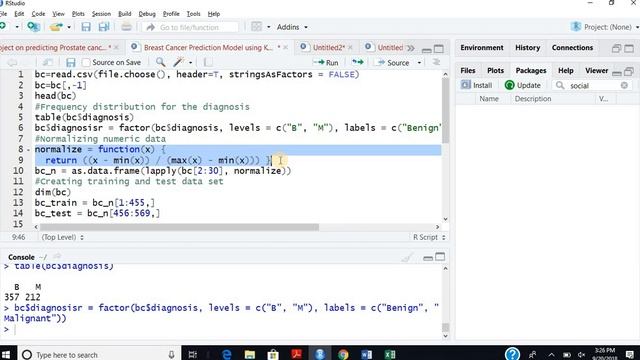
Task: Re-run previous code region
Action: click(358, 62)
